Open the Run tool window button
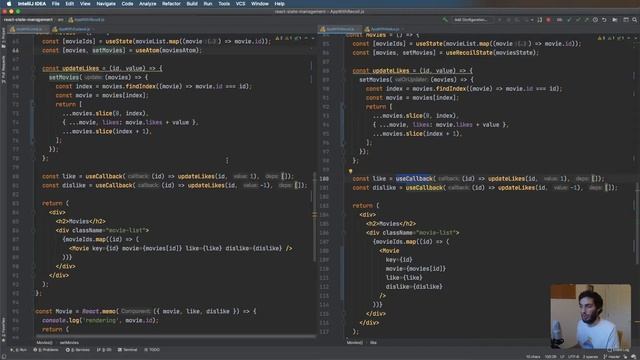Image resolution: width=640 pixels, height=360 pixels. [x=19, y=350]
